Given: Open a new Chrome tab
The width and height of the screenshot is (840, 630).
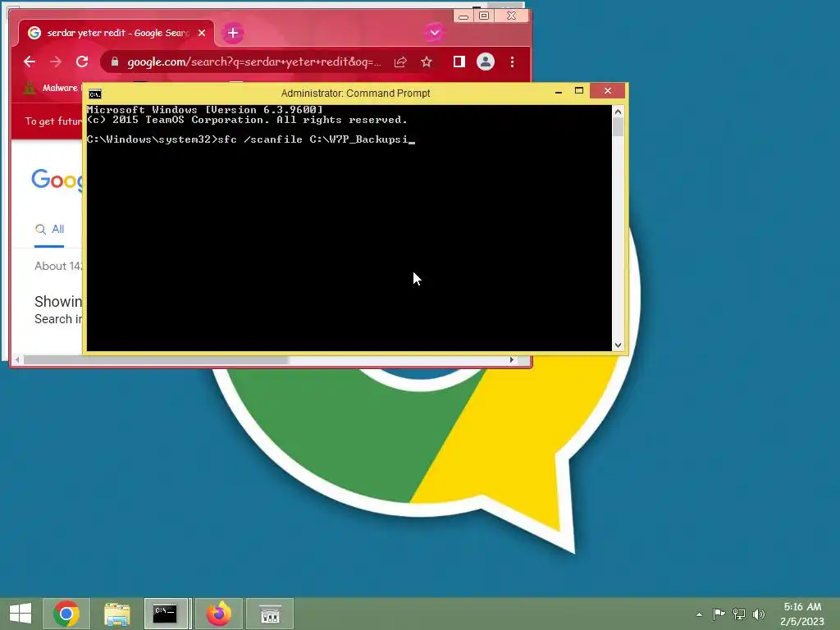Looking at the screenshot, I should point(232,33).
